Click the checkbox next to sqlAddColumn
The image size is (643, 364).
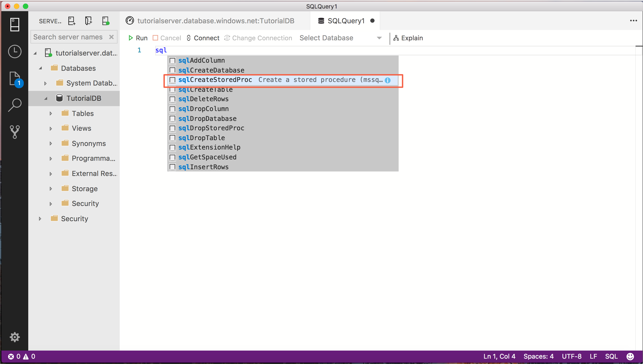pos(172,60)
